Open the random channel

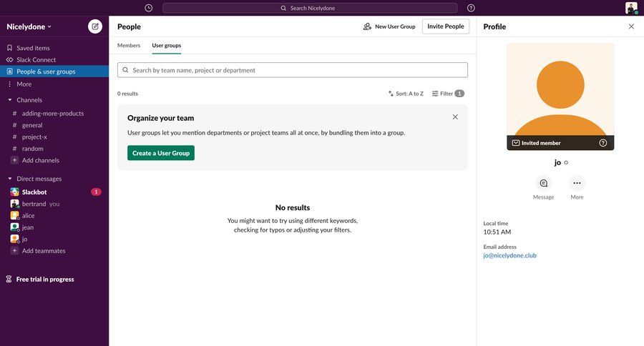click(x=54, y=149)
